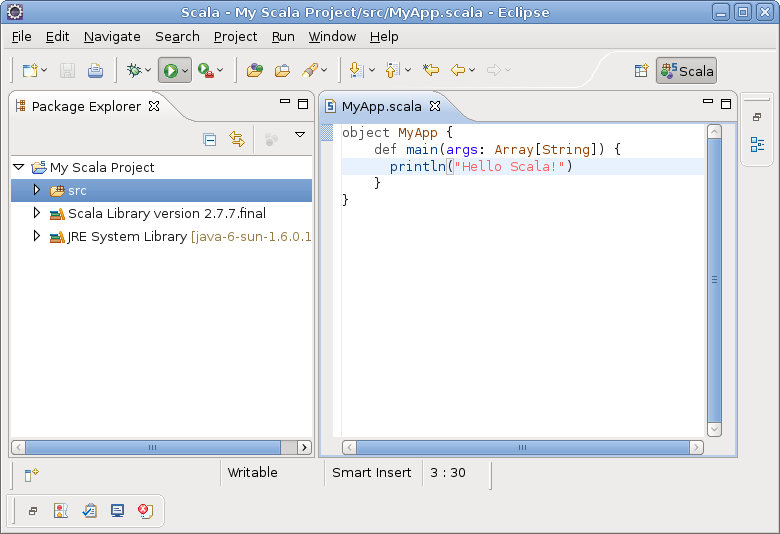The height and width of the screenshot is (534, 780).
Task: Open the Run button dropdown arrow
Action: pos(185,70)
